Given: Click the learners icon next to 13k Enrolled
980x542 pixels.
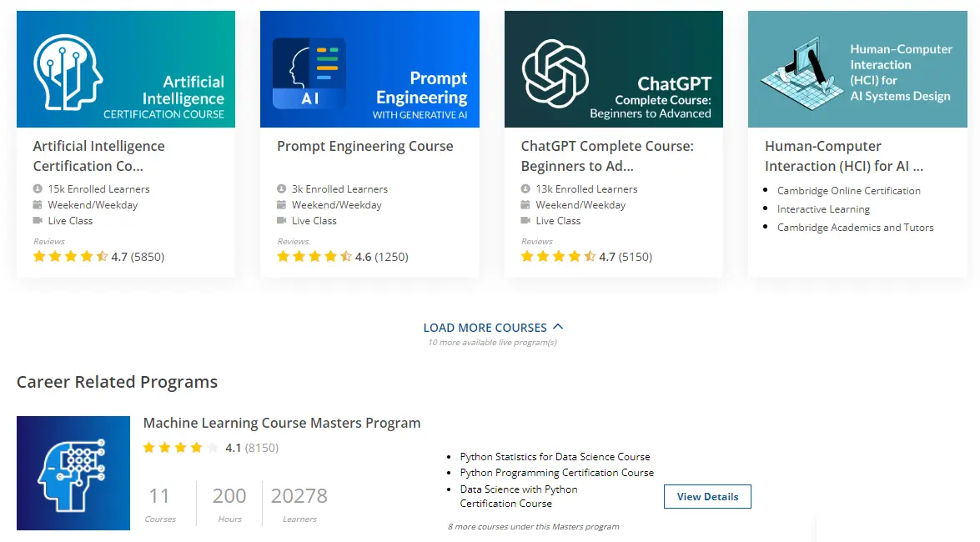Looking at the screenshot, I should 525,188.
